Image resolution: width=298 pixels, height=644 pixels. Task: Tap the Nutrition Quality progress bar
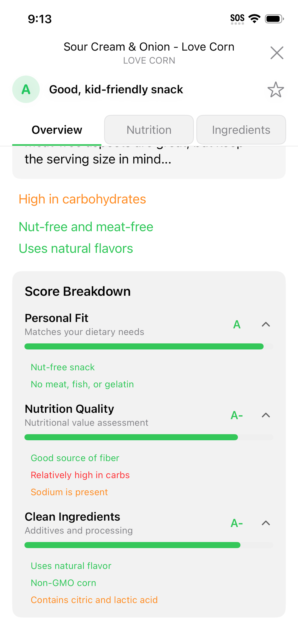pyautogui.click(x=149, y=437)
